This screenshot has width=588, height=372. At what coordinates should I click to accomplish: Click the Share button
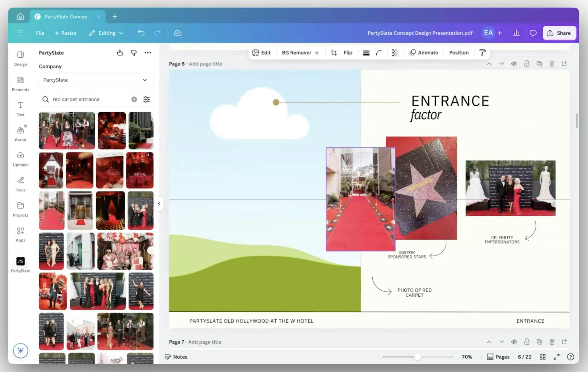click(559, 33)
